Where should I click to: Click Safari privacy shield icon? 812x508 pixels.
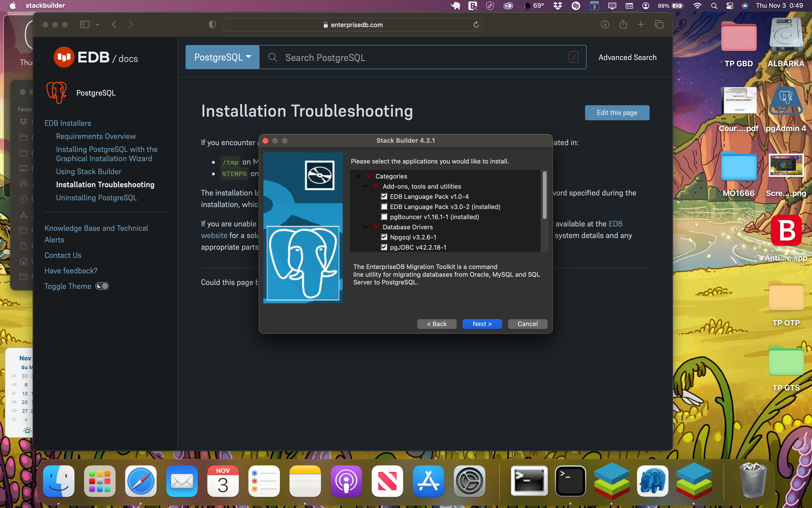coord(212,24)
